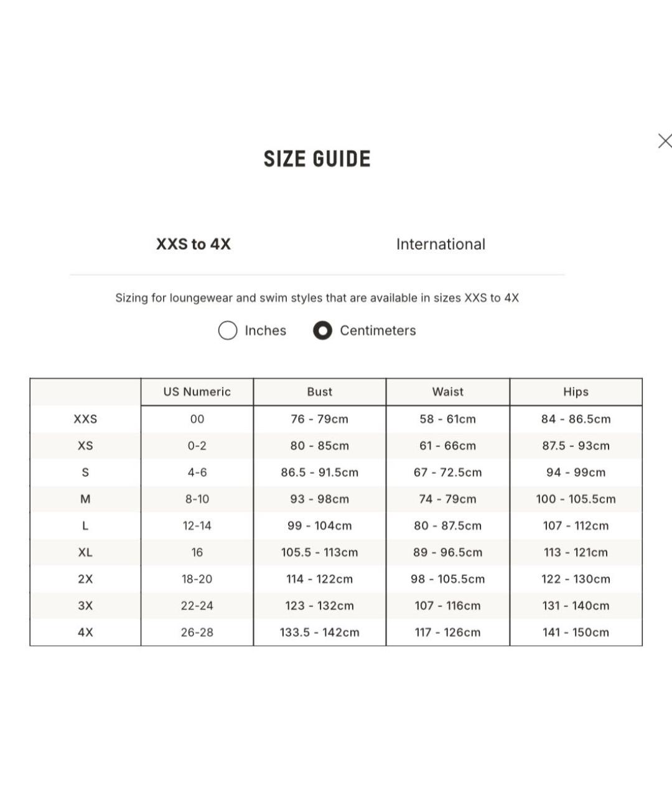Select the Centimeters radio button

pos(322,331)
